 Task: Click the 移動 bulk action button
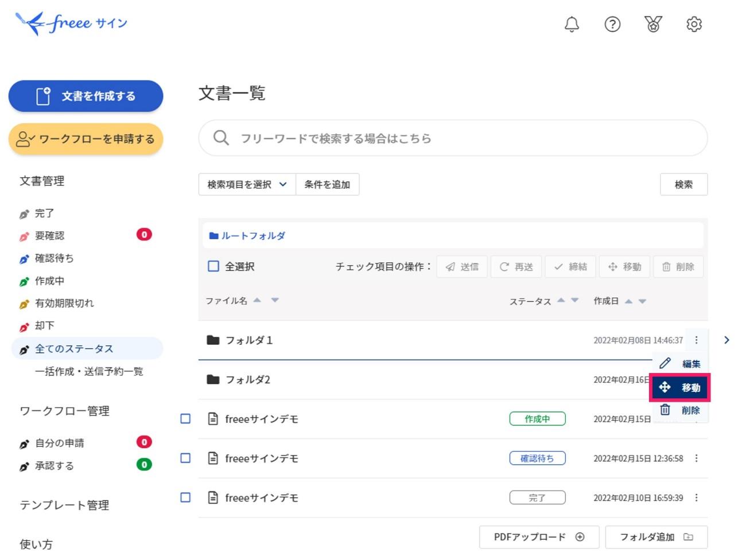(624, 267)
